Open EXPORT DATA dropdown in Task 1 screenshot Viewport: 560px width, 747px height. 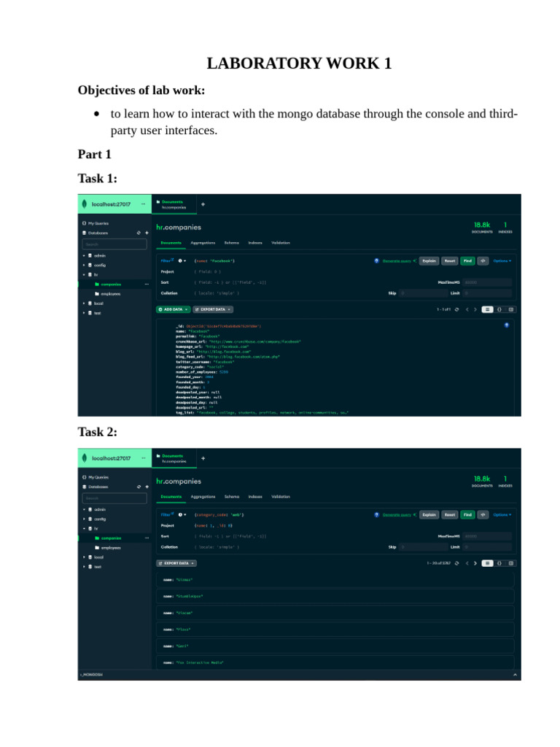[213, 309]
